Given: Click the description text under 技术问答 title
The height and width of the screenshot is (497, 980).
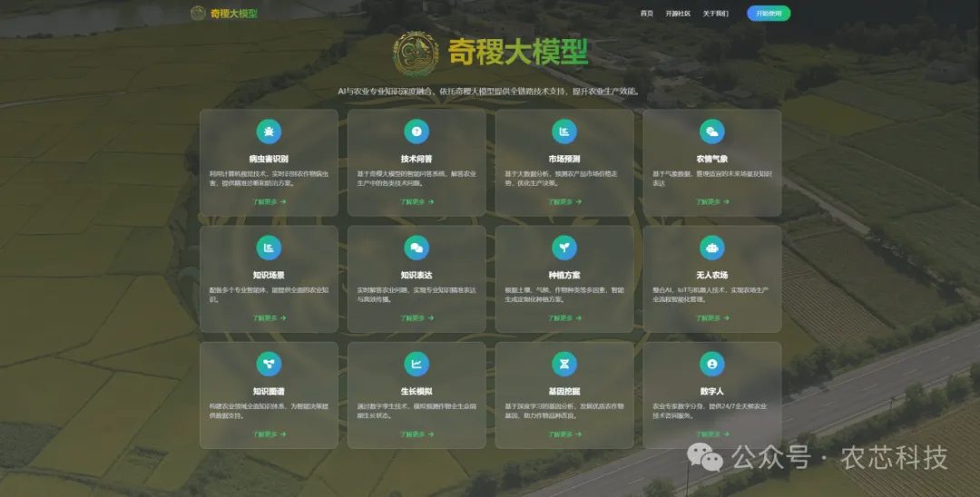Looking at the screenshot, I should tap(416, 179).
